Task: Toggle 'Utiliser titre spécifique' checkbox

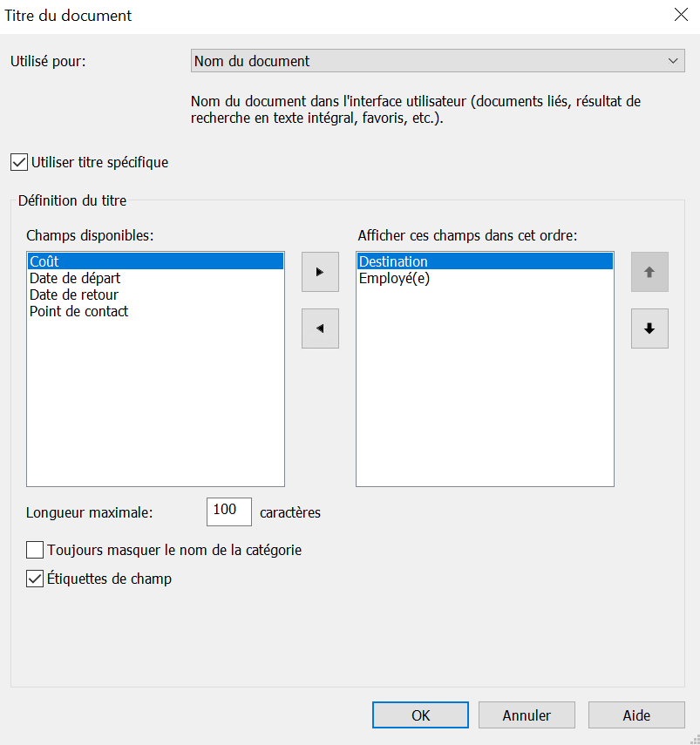Action: (x=18, y=162)
